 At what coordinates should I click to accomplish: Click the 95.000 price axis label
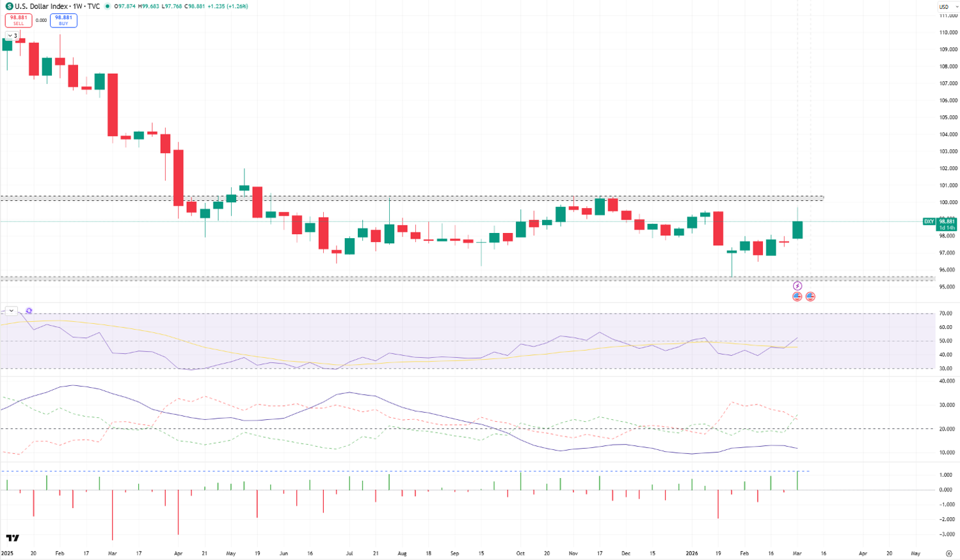(948, 287)
